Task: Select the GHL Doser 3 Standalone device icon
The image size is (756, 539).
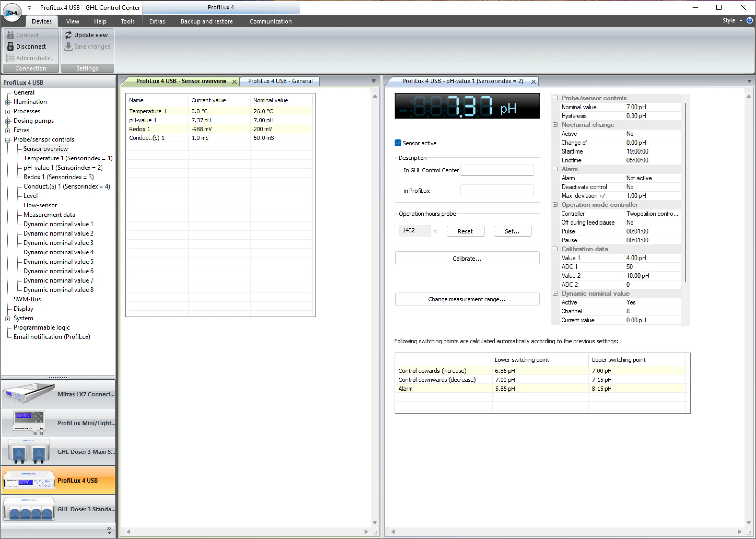Action: (29, 508)
